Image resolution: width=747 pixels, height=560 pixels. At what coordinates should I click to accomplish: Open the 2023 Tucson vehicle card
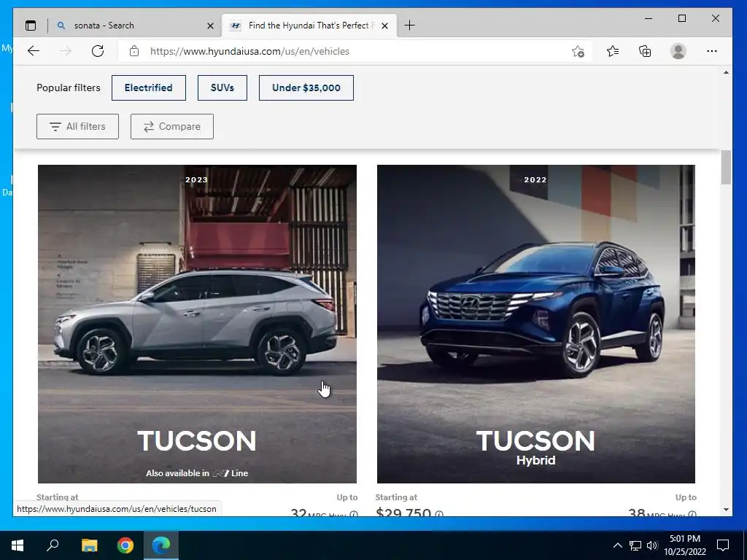(x=197, y=324)
